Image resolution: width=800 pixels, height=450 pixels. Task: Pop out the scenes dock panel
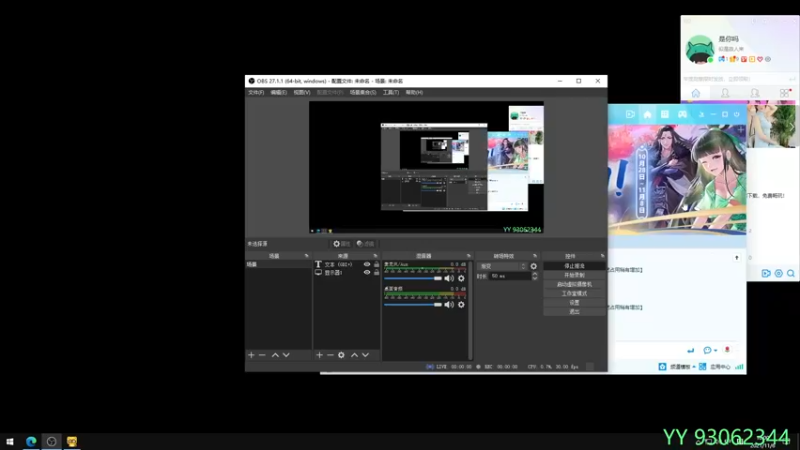(x=307, y=256)
